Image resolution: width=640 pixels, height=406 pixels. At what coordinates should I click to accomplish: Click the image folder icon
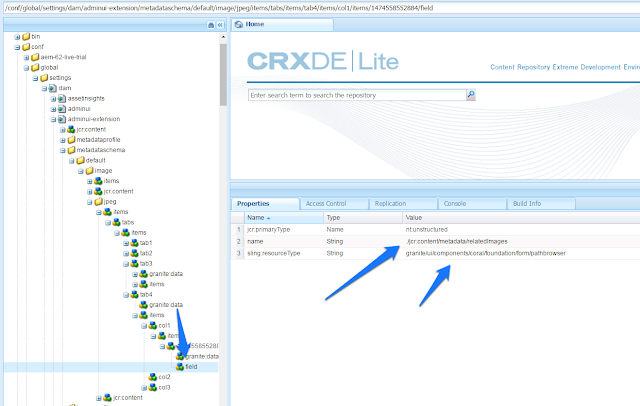click(x=89, y=171)
